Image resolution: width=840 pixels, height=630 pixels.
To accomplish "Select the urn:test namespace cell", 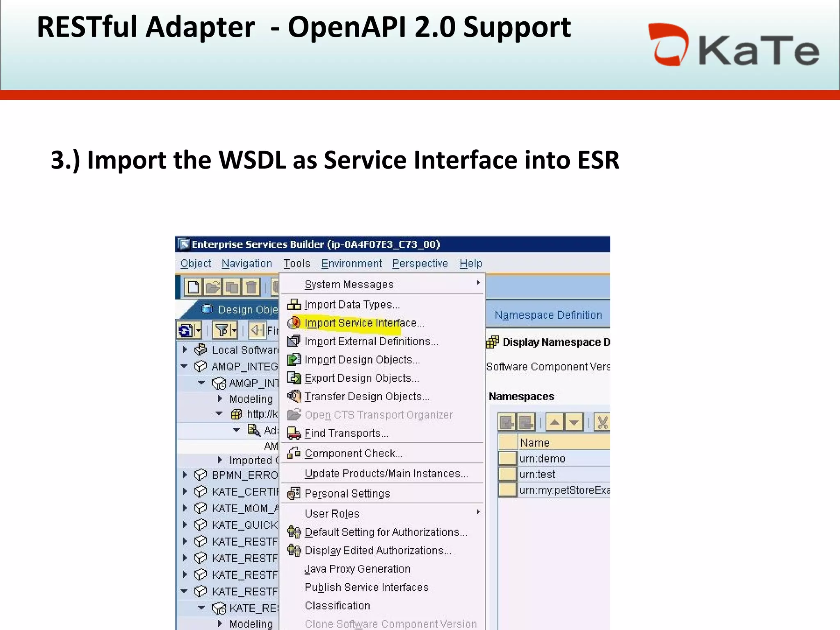I will 564,474.
